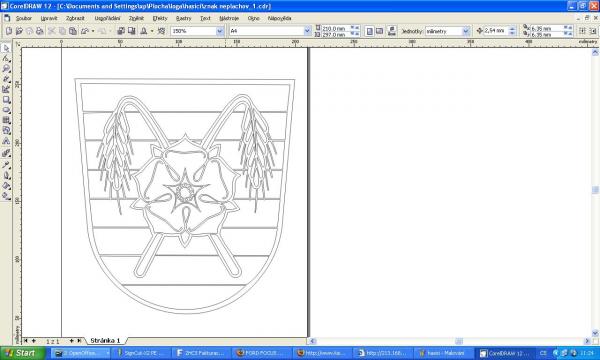
Task: Choose the Rectangle tool
Action: coord(6,100)
